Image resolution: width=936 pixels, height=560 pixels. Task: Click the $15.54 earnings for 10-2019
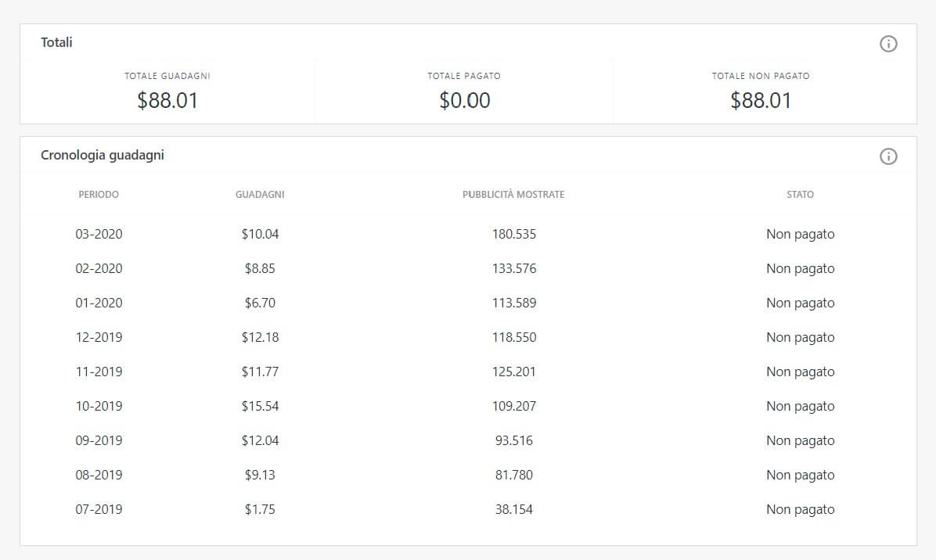(x=260, y=406)
